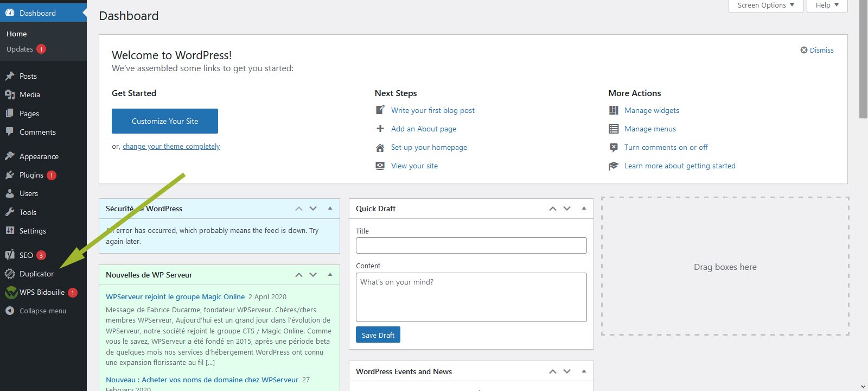The width and height of the screenshot is (868, 391).
Task: Click the Yoast SEO icon in sidebar
Action: tap(10, 255)
